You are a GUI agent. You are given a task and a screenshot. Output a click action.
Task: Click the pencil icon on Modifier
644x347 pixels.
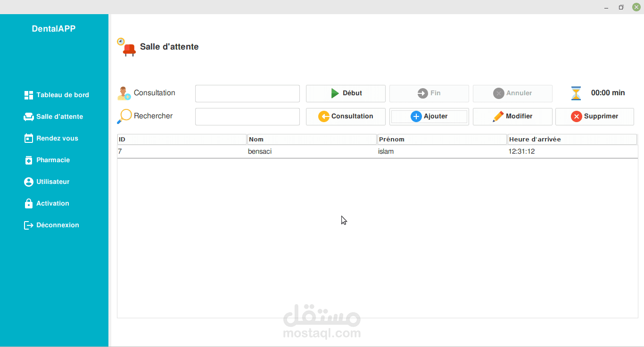[x=498, y=116]
